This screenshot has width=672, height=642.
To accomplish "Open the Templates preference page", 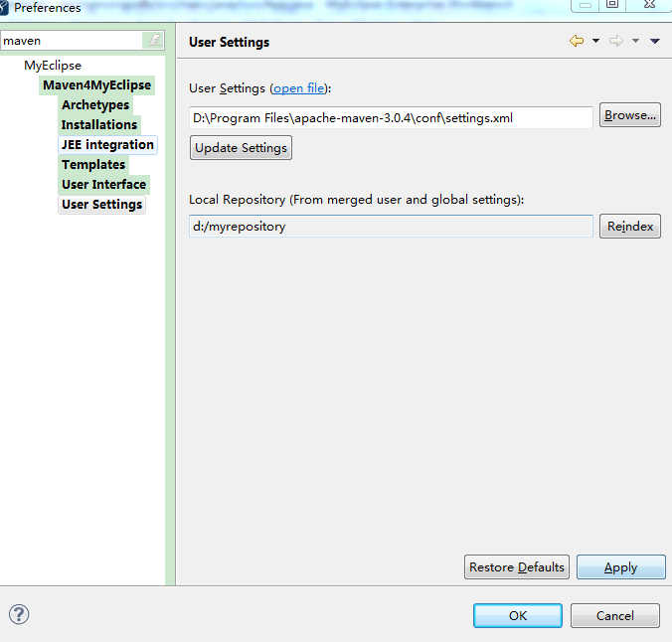I will coord(93,165).
